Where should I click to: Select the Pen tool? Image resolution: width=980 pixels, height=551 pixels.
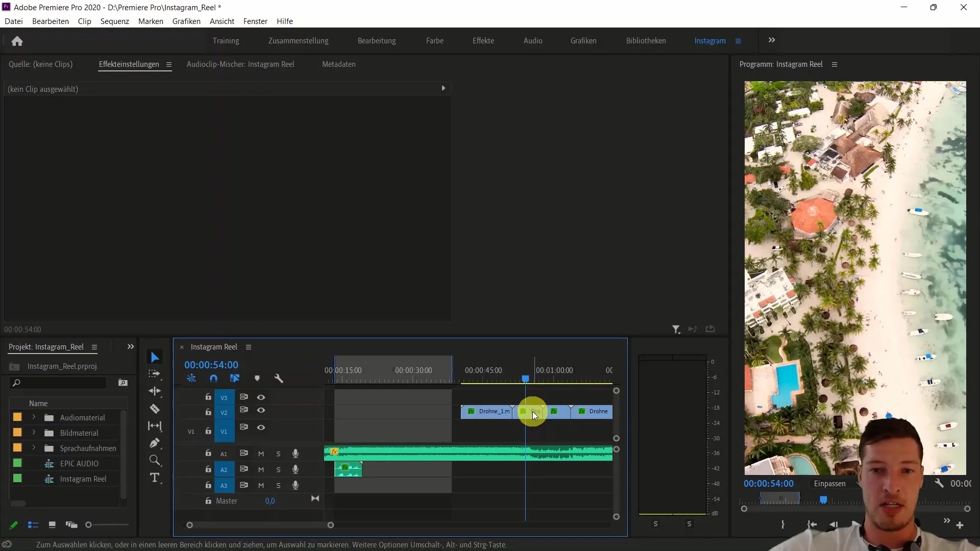(x=155, y=443)
